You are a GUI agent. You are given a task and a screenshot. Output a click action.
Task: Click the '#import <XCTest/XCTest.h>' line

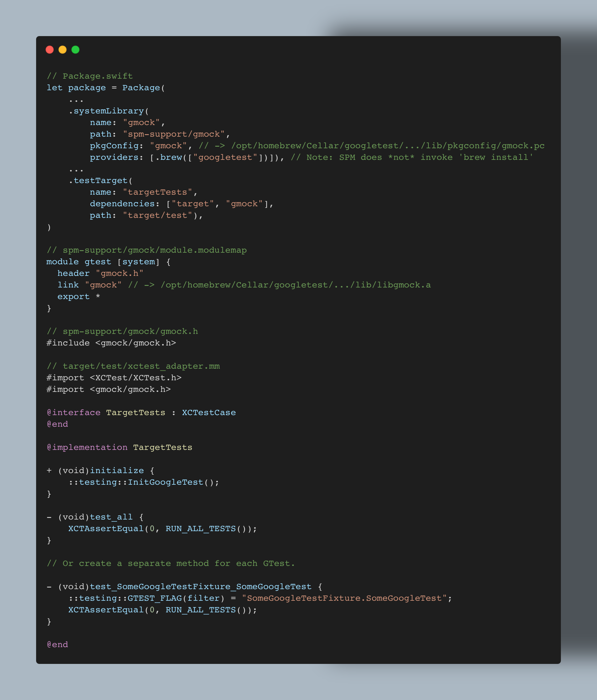pyautogui.click(x=114, y=378)
